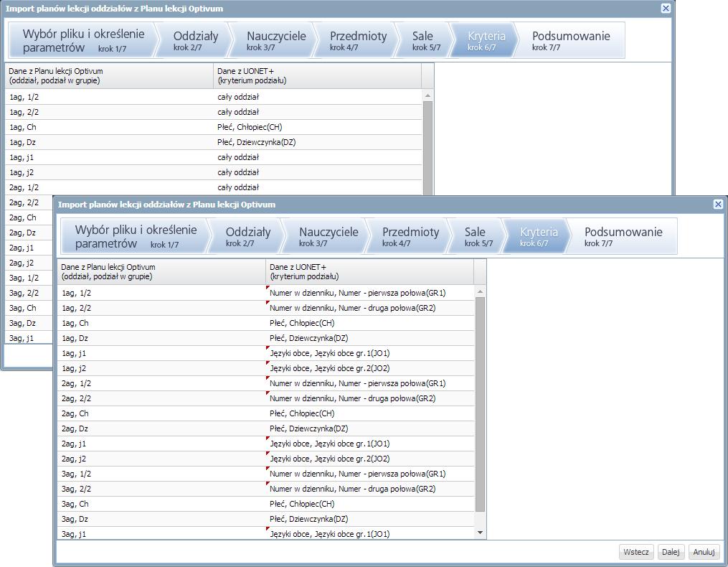Select 'Płeć, Dziewczynka(DZ)' for 1ag, Dz back window
This screenshot has width=728, height=567.
point(318,142)
